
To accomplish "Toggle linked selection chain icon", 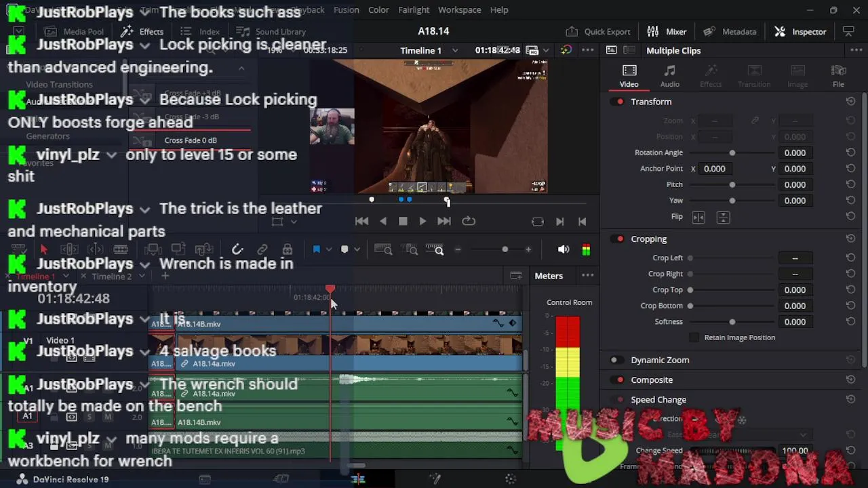I will coord(262,249).
